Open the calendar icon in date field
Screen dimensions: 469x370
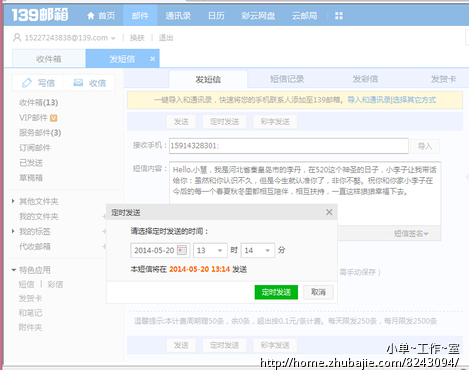click(x=182, y=250)
